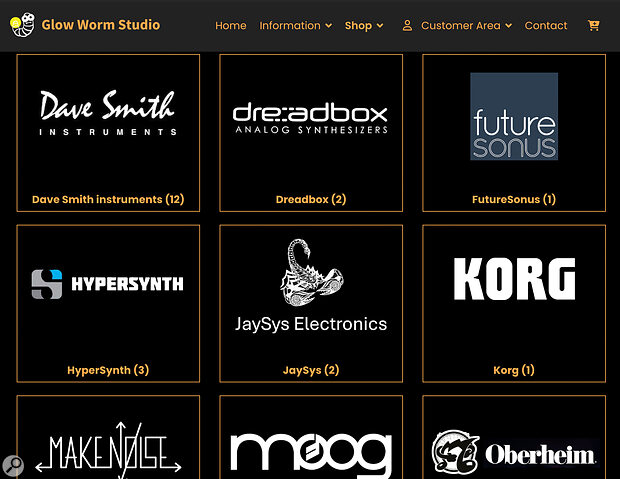
Task: Expand the Information dropdown menu
Action: [295, 26]
